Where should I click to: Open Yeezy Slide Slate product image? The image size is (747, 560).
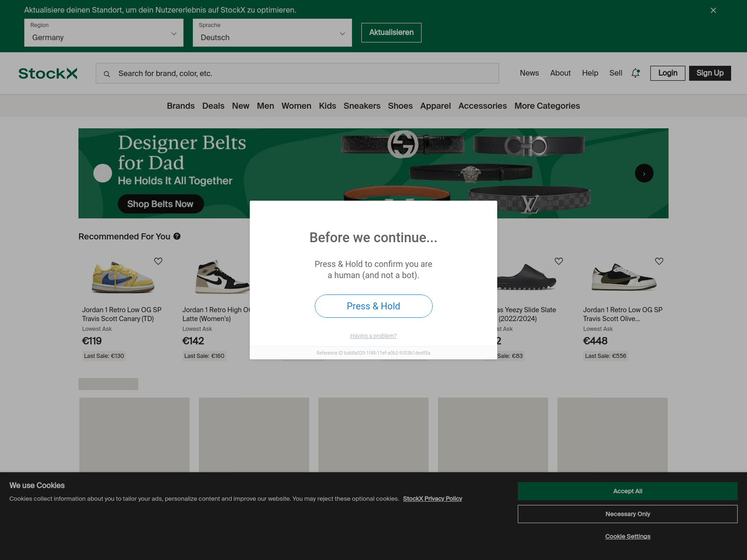(527, 277)
